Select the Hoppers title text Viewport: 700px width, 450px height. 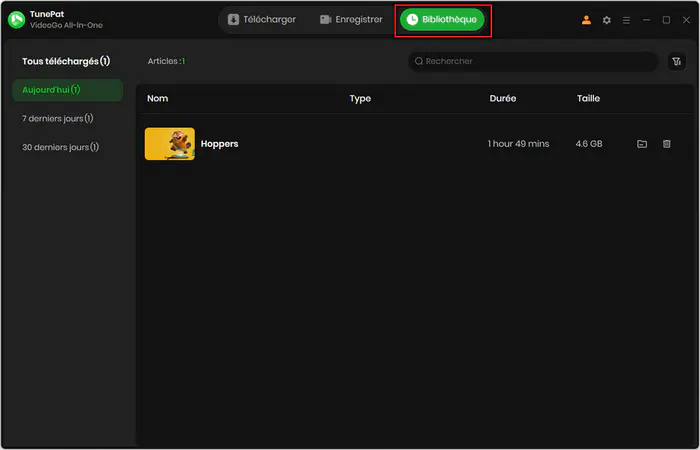(219, 144)
